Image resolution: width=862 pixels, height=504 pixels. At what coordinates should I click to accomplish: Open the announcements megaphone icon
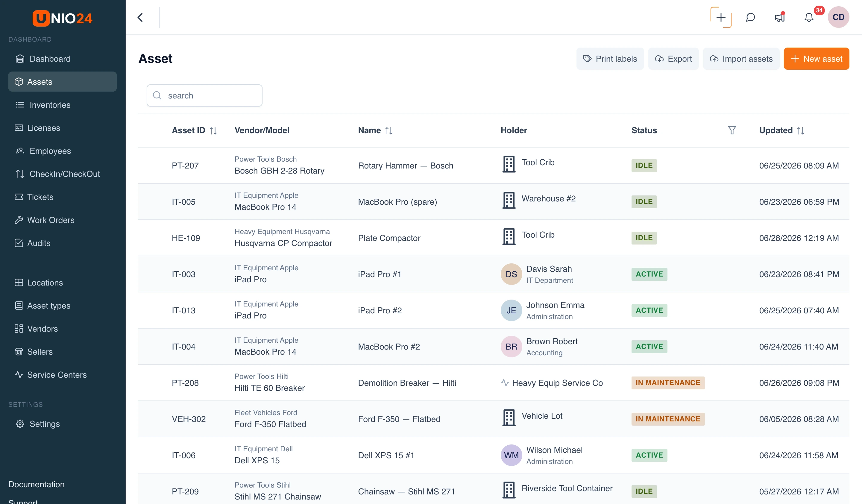[x=780, y=17]
